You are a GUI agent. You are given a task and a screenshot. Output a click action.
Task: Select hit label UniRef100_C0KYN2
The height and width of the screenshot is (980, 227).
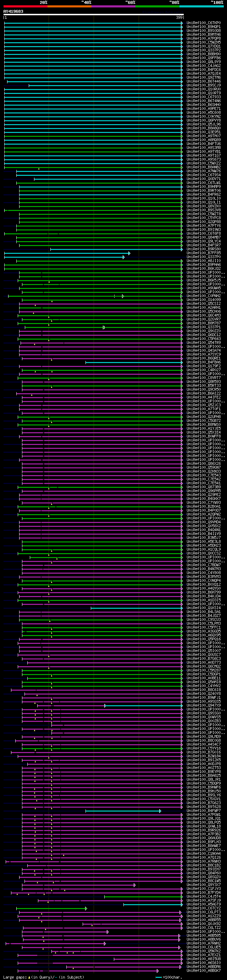coord(203,116)
